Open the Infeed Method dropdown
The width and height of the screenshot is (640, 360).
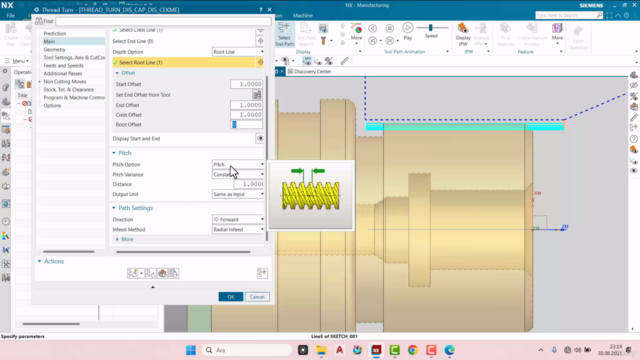238,229
